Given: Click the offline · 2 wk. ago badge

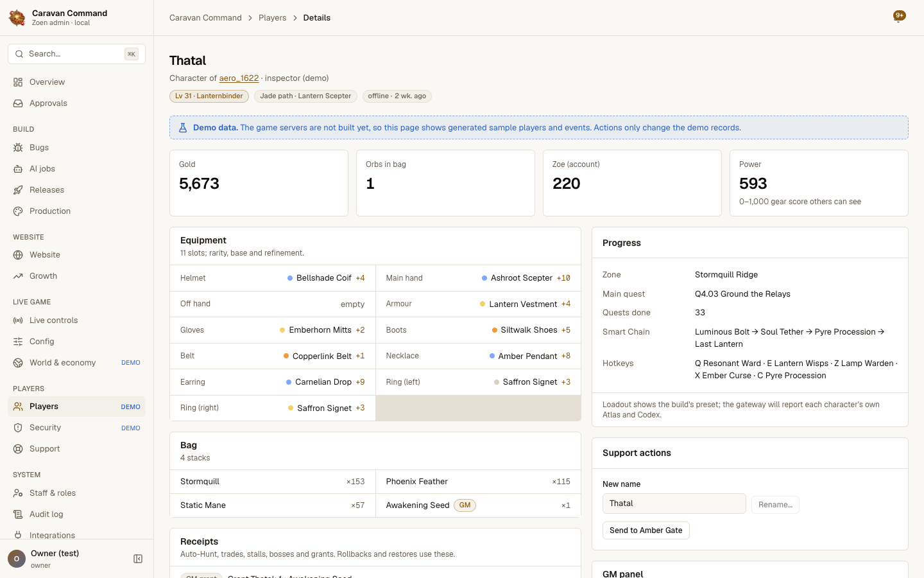Looking at the screenshot, I should (397, 96).
